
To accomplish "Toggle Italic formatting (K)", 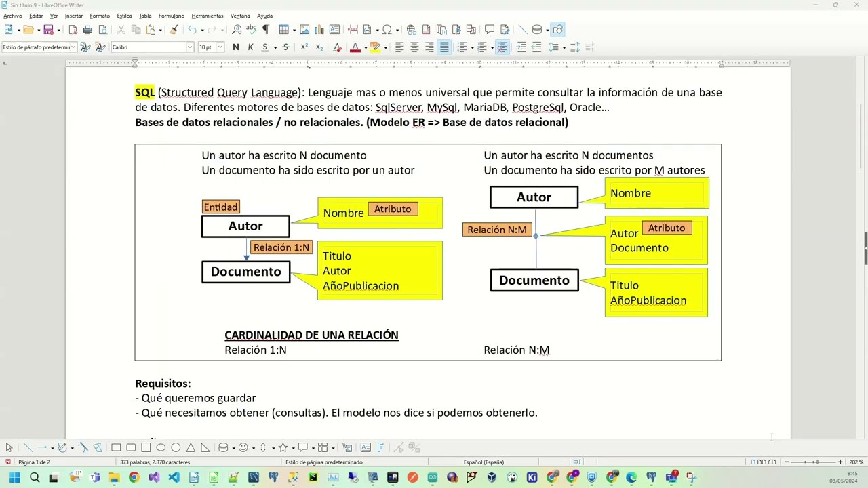I will tap(250, 47).
